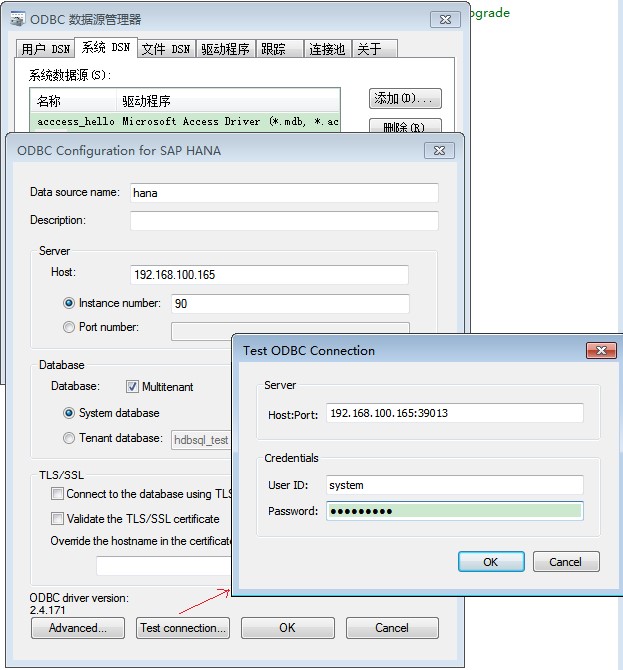The height and width of the screenshot is (670, 623).
Task: Close the Test ODBC Connection dialog
Action: coord(600,350)
